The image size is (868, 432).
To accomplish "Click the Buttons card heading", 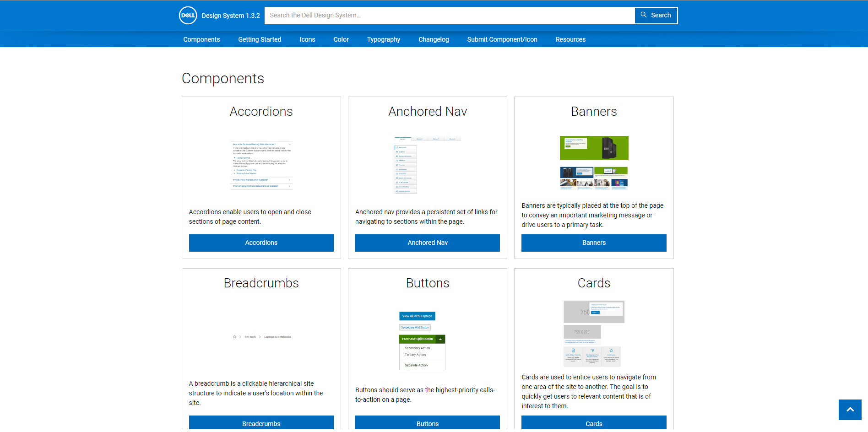I will point(428,283).
